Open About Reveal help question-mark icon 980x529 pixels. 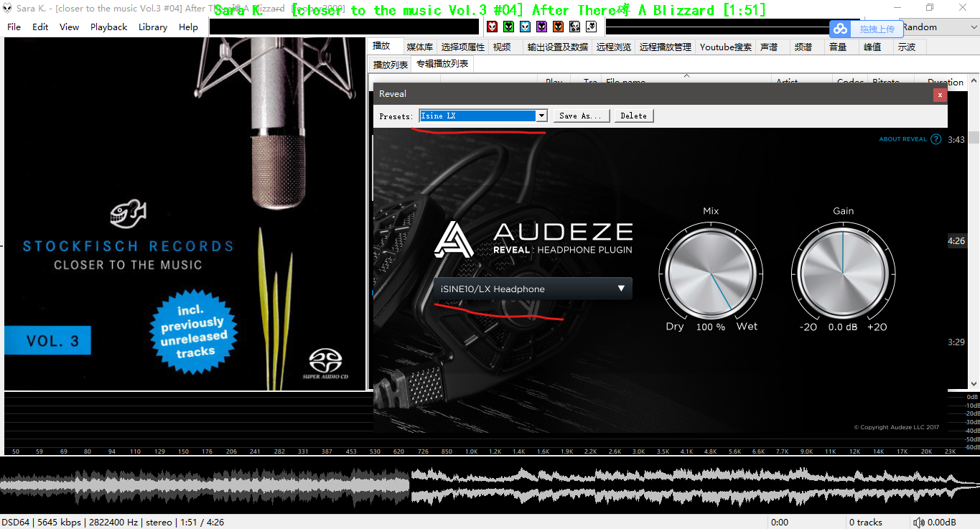935,139
